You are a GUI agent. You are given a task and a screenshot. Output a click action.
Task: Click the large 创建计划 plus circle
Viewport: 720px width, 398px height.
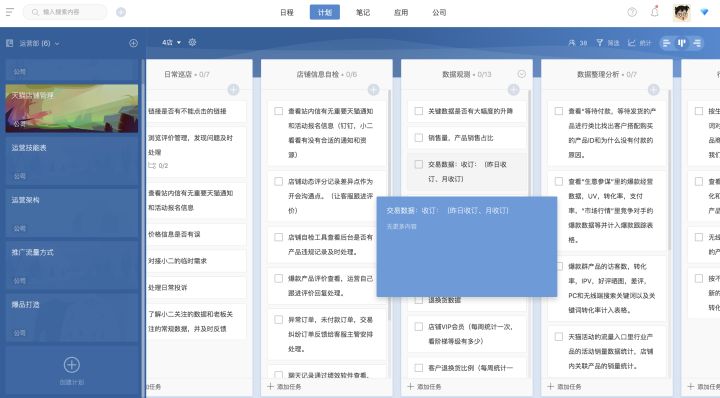(x=71, y=365)
